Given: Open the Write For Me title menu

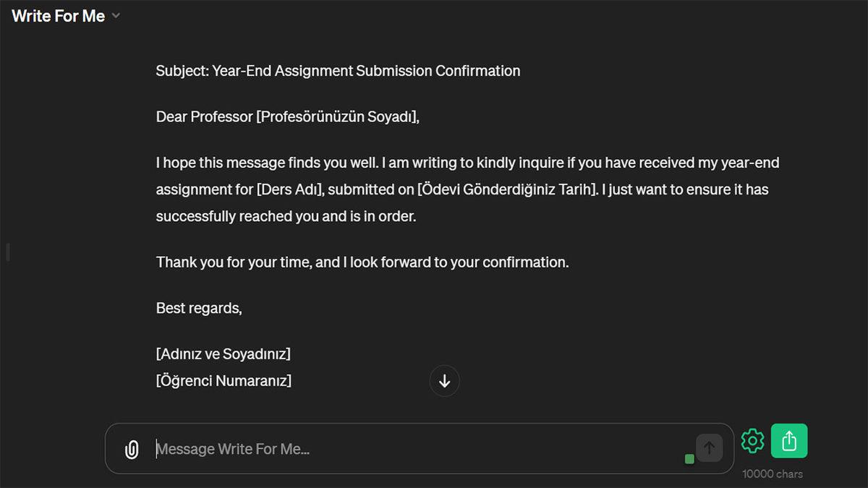Looking at the screenshot, I should pyautogui.click(x=59, y=16).
